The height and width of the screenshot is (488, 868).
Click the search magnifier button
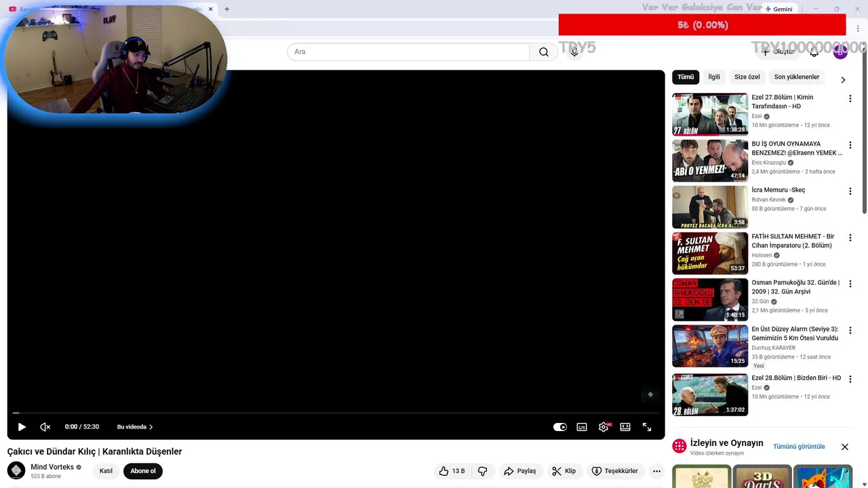pyautogui.click(x=544, y=52)
